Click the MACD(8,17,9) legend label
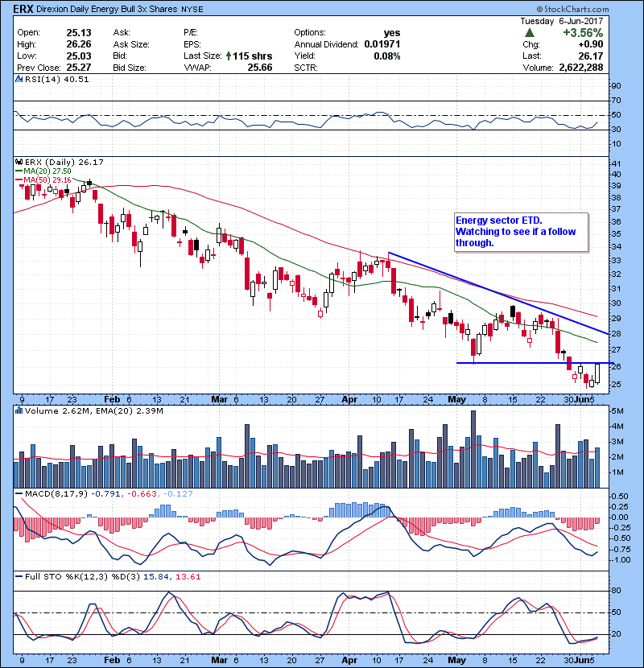Screen dimensions: 644x668 56,494
